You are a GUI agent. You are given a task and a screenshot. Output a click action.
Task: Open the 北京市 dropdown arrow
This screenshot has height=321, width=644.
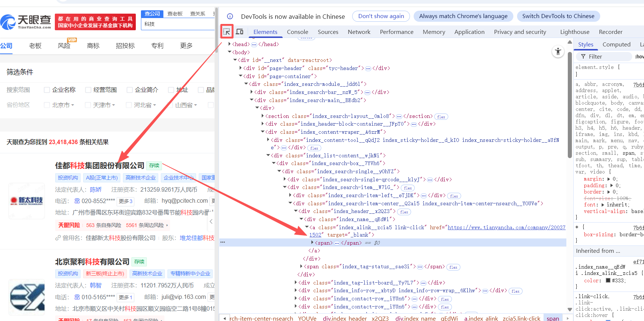[x=73, y=105]
